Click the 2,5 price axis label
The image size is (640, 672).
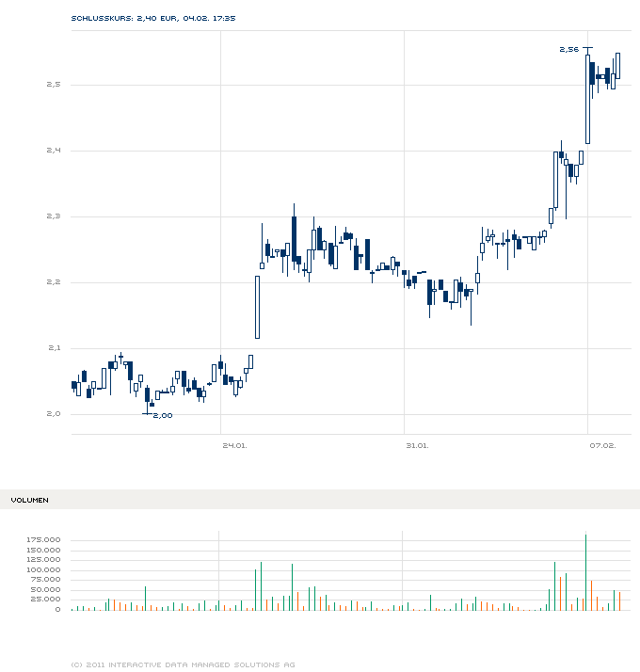click(x=54, y=85)
